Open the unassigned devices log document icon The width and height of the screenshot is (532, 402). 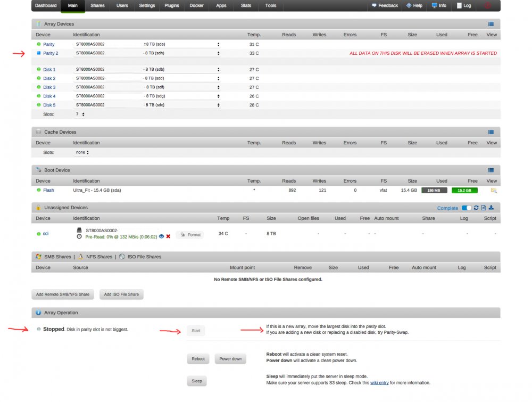(484, 208)
